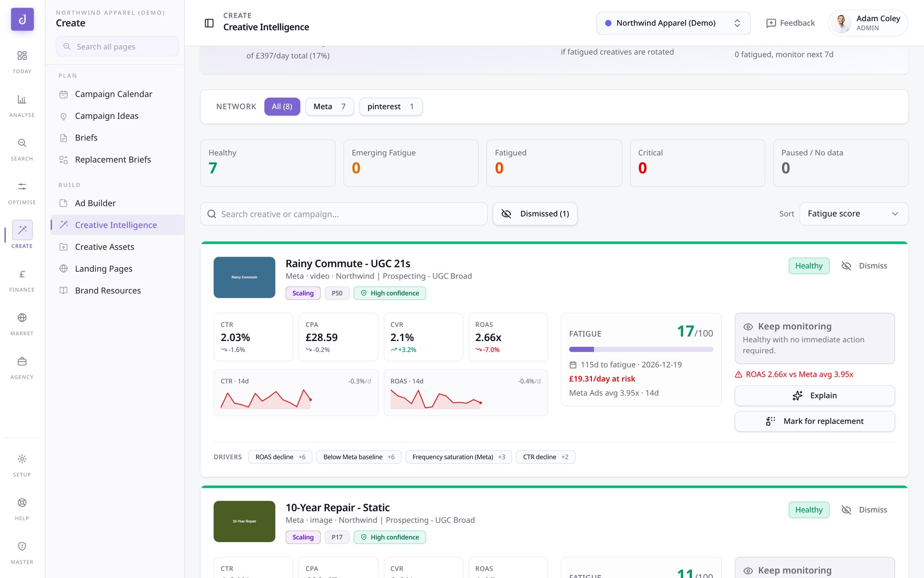Filter by Paused / No data card
This screenshot has height=578, width=924.
coord(841,163)
